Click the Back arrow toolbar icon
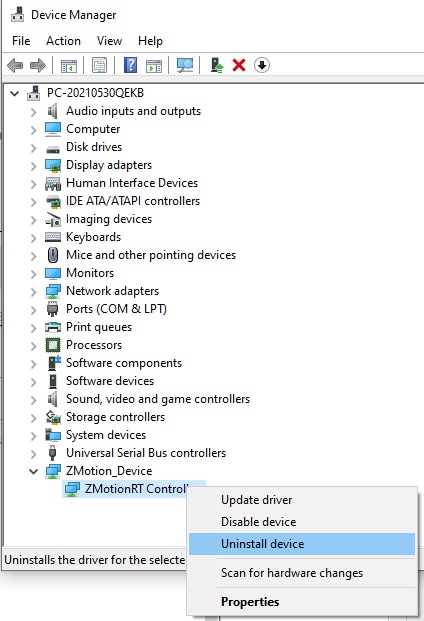The image size is (424, 621). click(x=15, y=65)
